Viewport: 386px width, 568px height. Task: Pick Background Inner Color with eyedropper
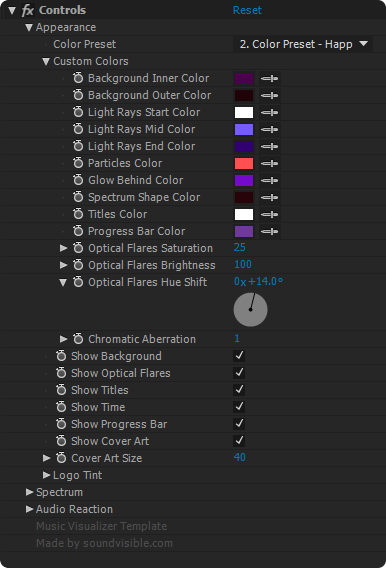point(270,78)
